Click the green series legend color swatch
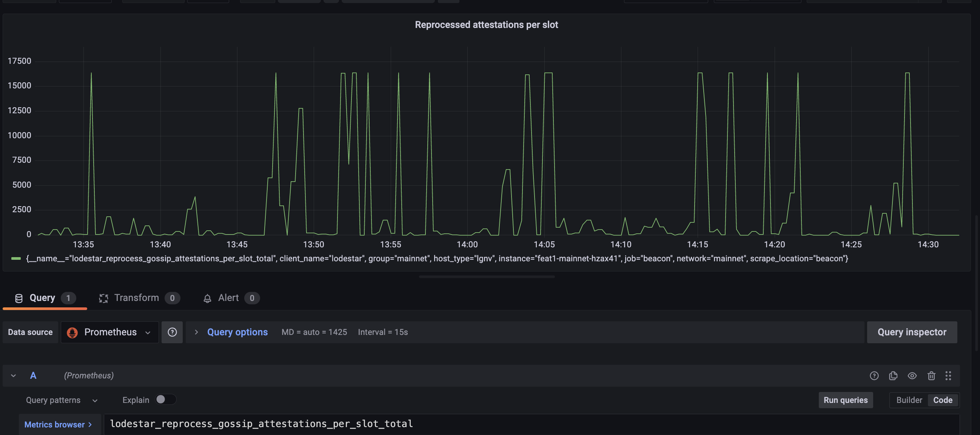Screen dimensions: 980x435 pyautogui.click(x=16, y=258)
